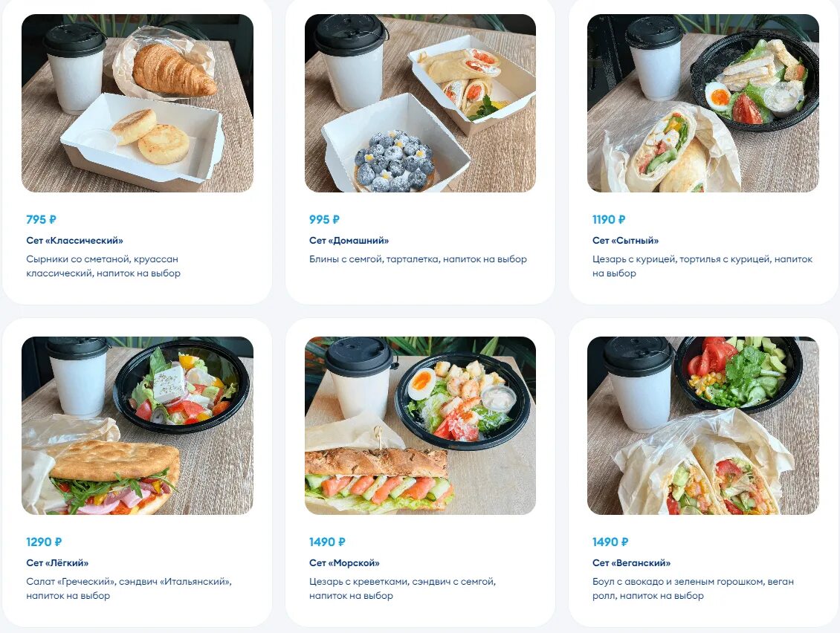Select the 795 ₽ price label
The width and height of the screenshot is (840, 633).
[41, 220]
